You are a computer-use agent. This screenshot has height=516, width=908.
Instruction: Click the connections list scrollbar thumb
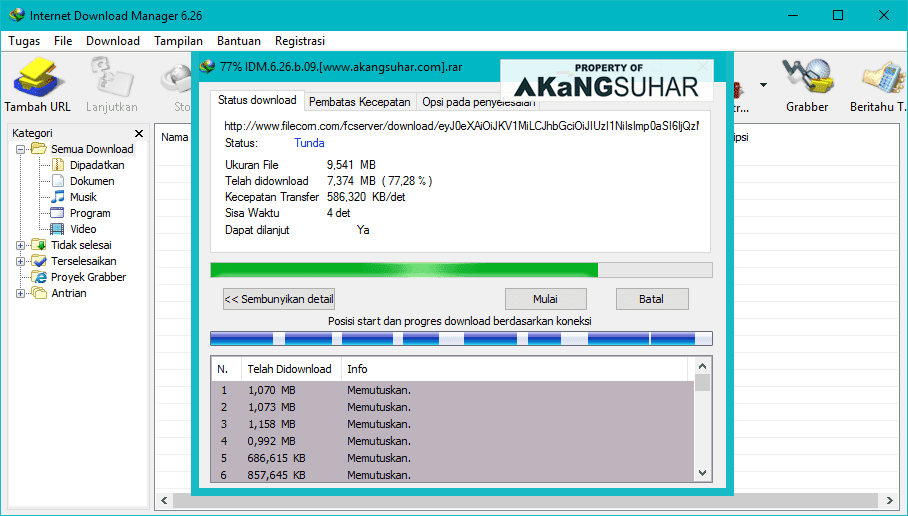point(702,383)
